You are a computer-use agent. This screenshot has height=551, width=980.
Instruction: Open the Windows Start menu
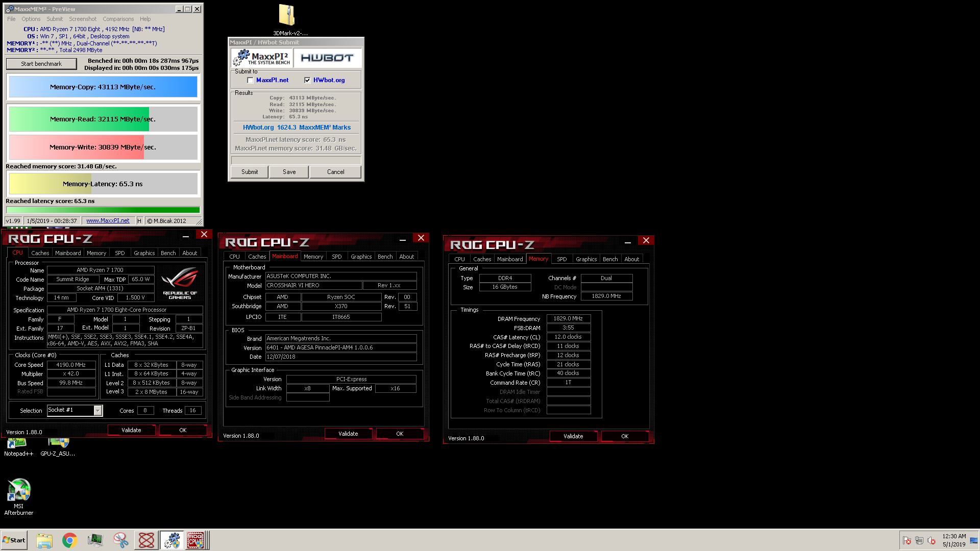[14, 540]
